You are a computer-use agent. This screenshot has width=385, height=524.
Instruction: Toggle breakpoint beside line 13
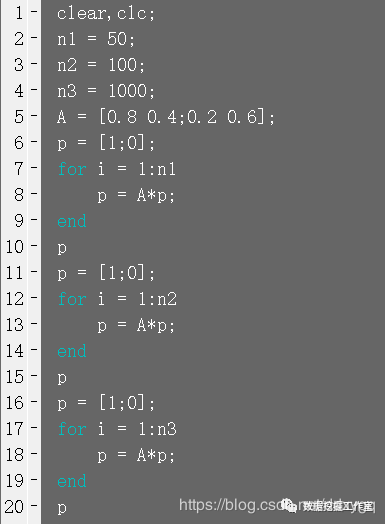pos(34,323)
